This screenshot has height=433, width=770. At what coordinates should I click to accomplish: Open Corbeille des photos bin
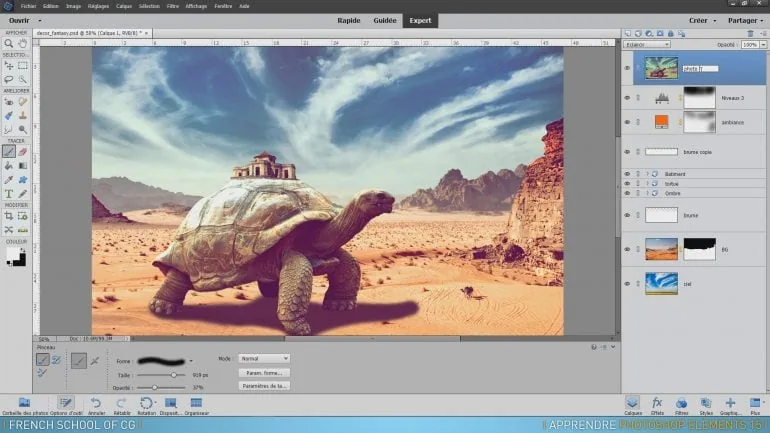click(25, 406)
